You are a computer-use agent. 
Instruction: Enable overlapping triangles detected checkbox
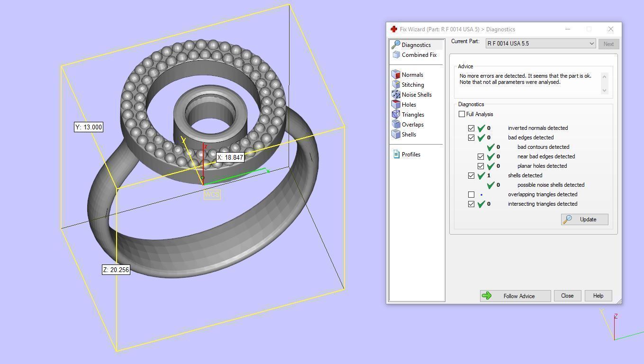pos(471,194)
